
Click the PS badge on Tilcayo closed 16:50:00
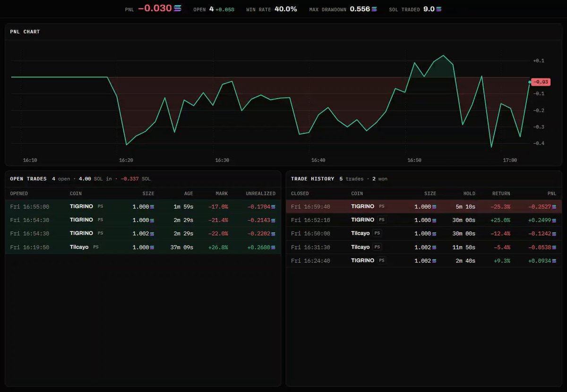[x=377, y=233]
